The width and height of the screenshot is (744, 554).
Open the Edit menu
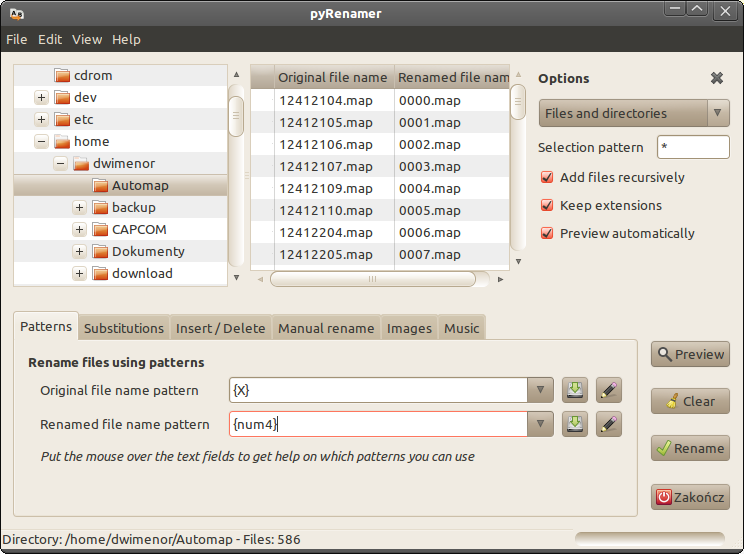click(50, 39)
